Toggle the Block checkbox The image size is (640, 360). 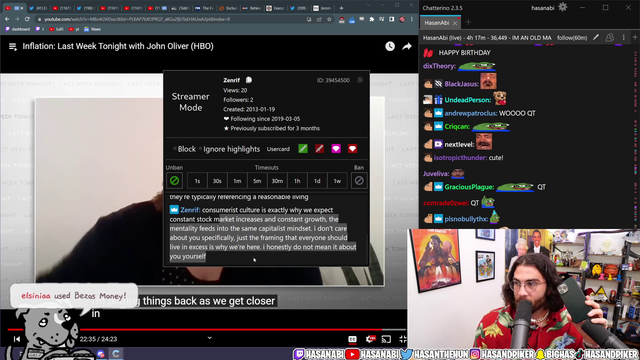[175, 149]
